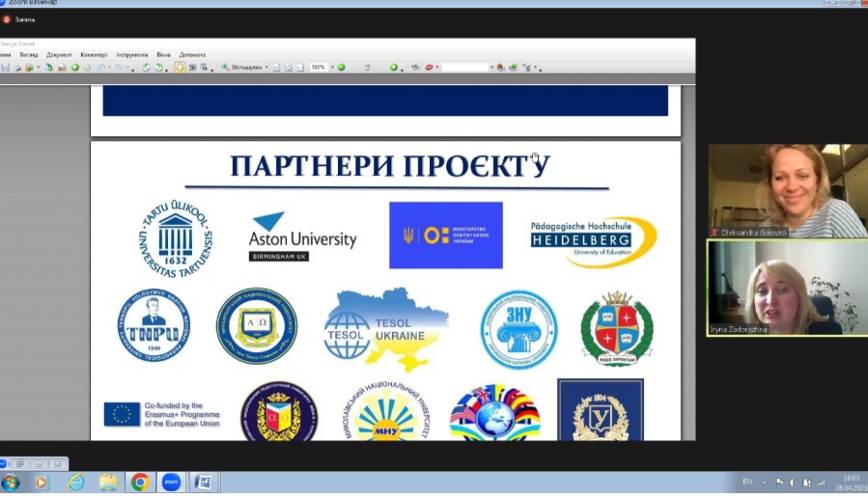Click the red recording indicator Запись
This screenshot has height=497, width=868.
click(x=19, y=19)
